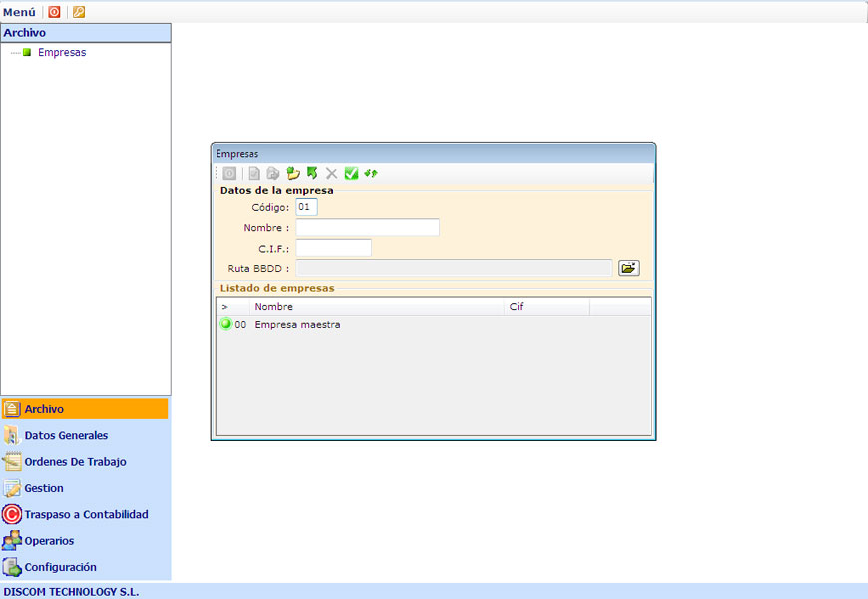Browse for Ruta BBDD folder path
The height and width of the screenshot is (599, 868).
pos(628,268)
